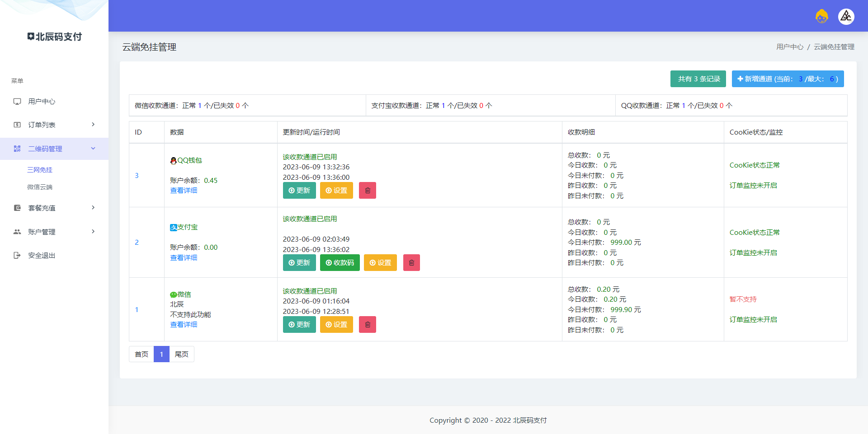Screen dimensions: 868x434
Task: Click QQ收款通道 summary text
Action: (677, 106)
